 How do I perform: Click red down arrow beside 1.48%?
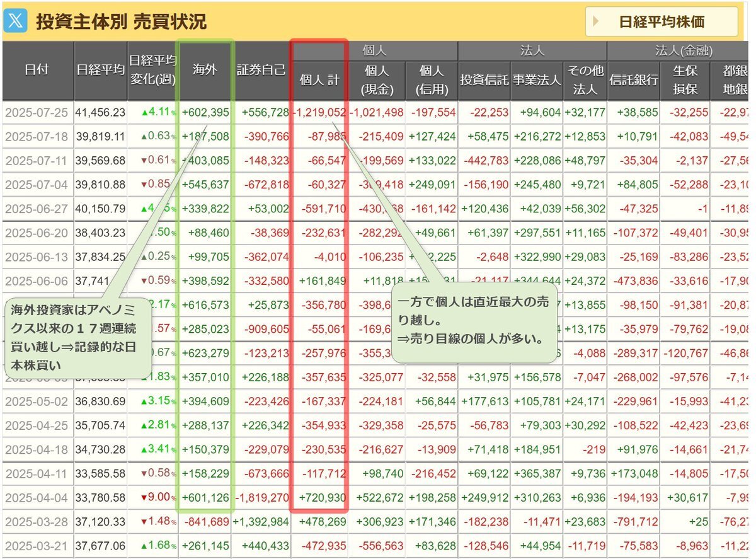pos(144,522)
